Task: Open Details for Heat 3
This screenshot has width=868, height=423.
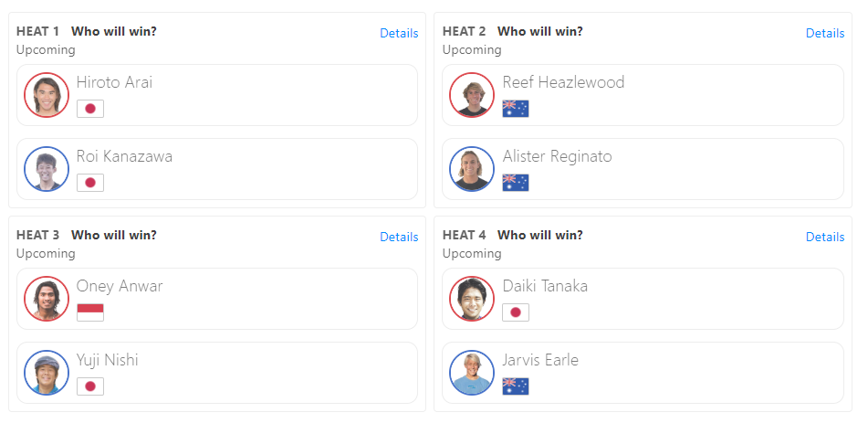Action: [x=399, y=237]
